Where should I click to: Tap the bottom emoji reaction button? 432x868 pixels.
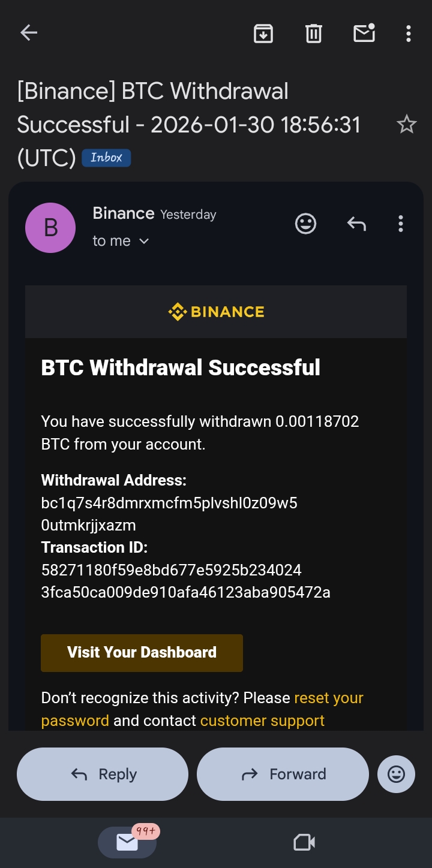[396, 774]
